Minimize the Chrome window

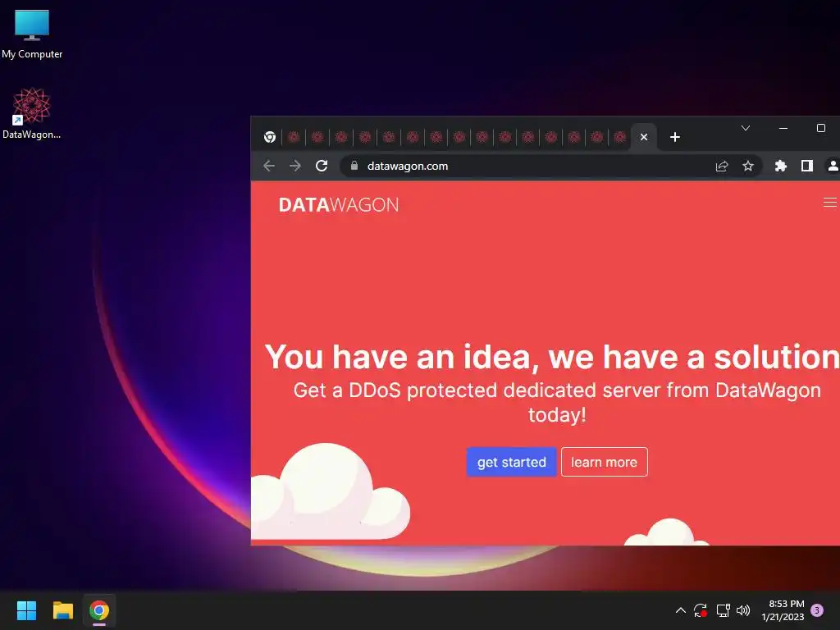[x=783, y=128]
